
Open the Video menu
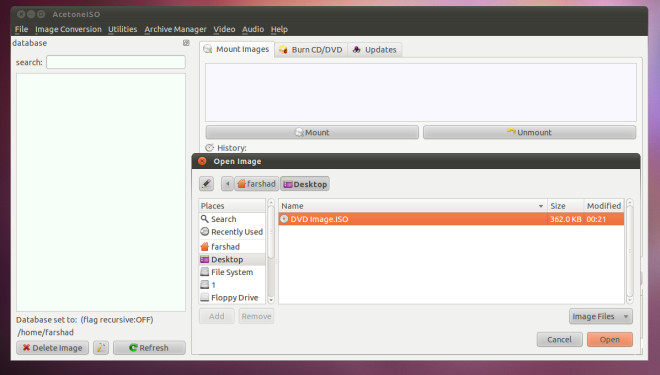pos(224,29)
